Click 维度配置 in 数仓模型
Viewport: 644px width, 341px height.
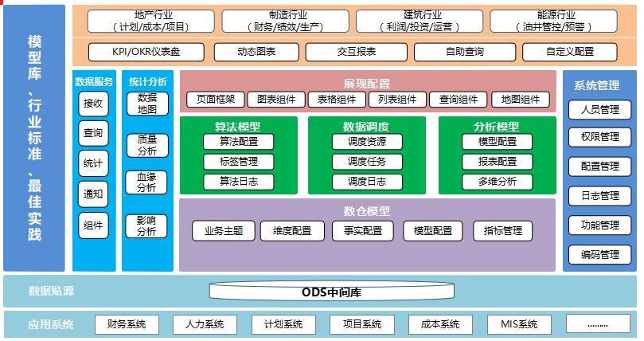[x=292, y=231]
